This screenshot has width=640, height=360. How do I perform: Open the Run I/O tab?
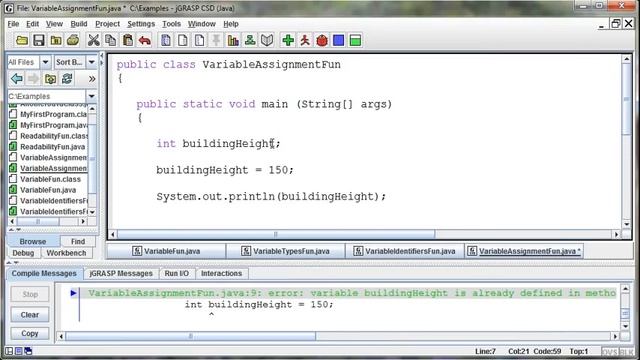[177, 273]
